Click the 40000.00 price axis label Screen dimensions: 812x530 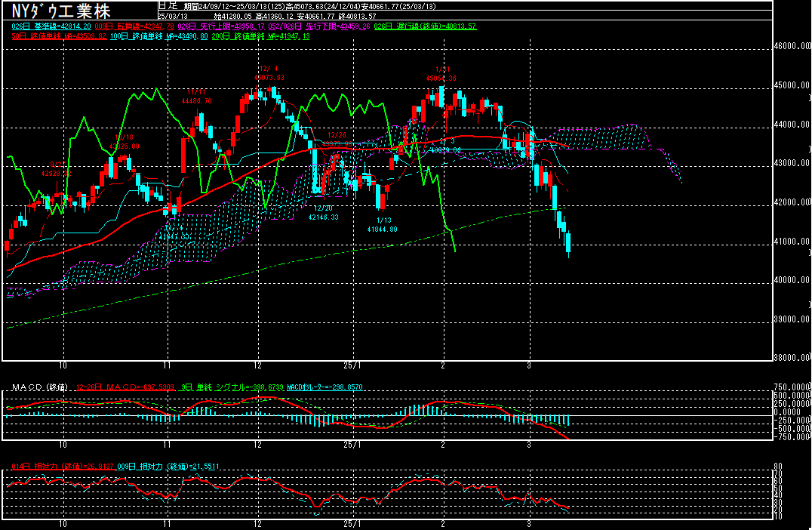(792, 280)
